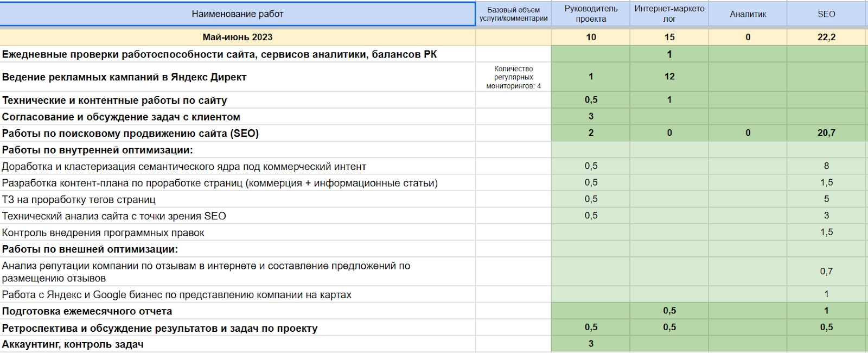Select the "Аккаунтинг, контроль задач" row label
Screen dimensions: 868x353
pyautogui.click(x=73, y=344)
